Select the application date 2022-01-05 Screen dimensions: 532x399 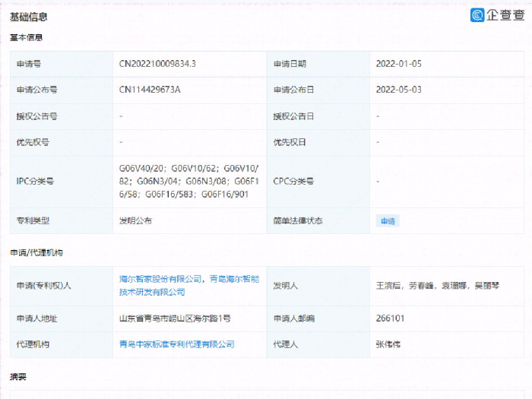point(399,64)
